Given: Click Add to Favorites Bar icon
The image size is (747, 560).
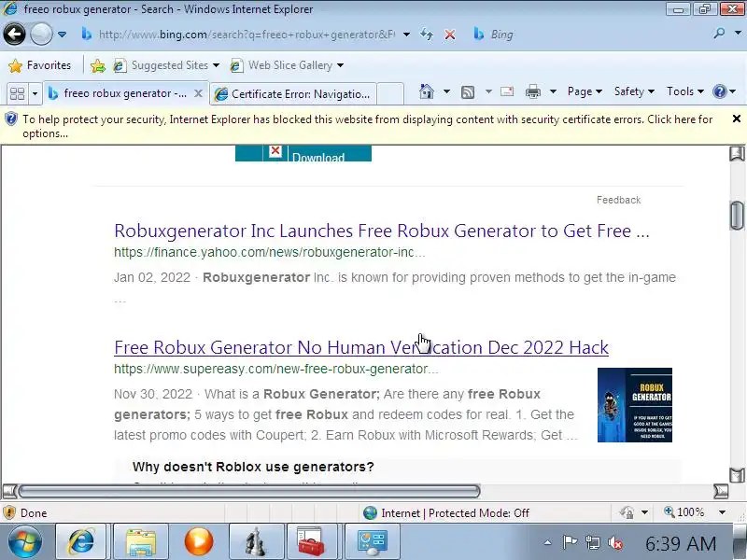Looking at the screenshot, I should (98, 65).
